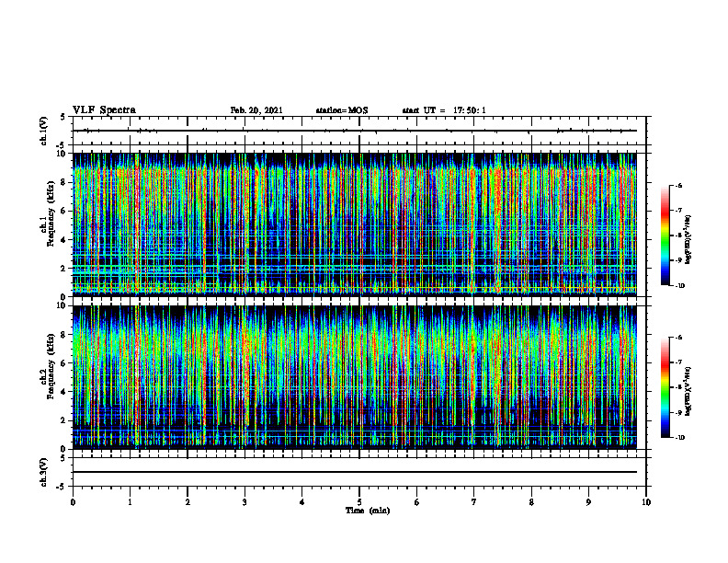The width and height of the screenshot is (728, 563).
Task: Click ch.1 frequency axis '4' tick label
Action: tap(63, 240)
